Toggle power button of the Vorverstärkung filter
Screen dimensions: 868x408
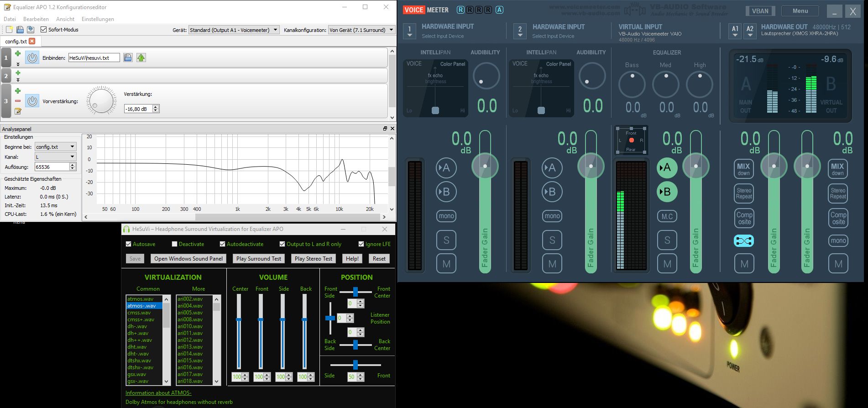coord(32,101)
